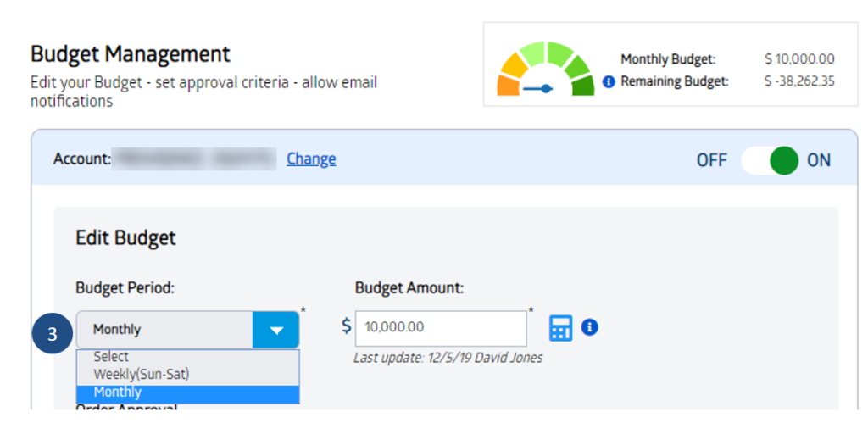Screen dimensions: 868x423
Task: Click the orange gauge segment
Action: point(509,86)
